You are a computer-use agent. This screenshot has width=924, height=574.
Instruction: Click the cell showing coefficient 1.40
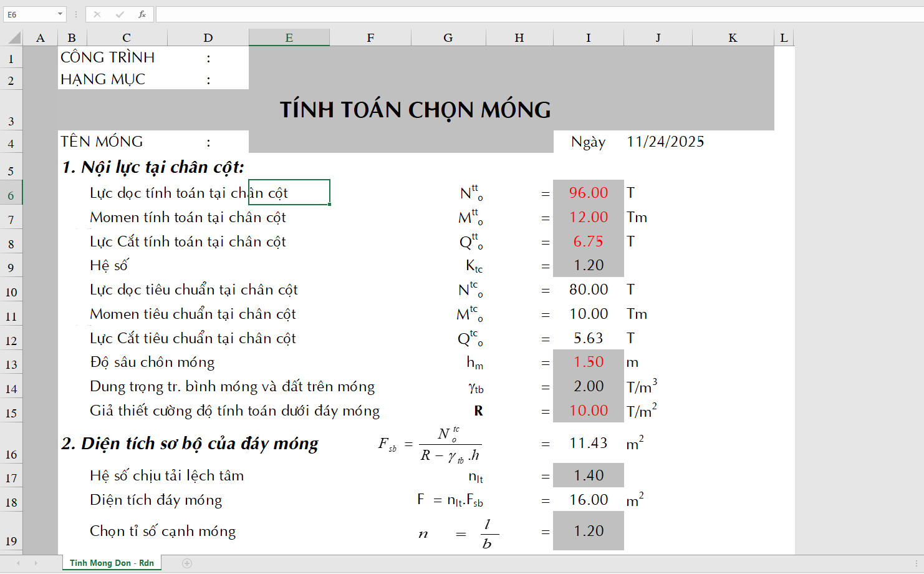(587, 475)
